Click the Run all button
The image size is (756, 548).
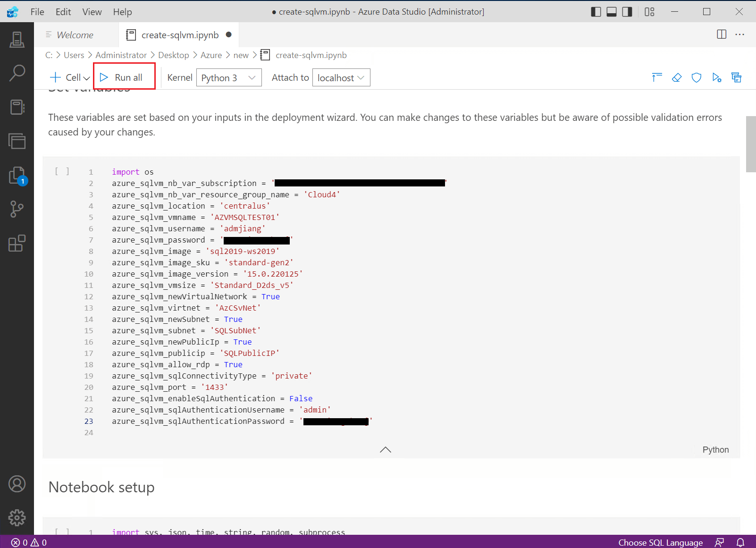(x=124, y=77)
